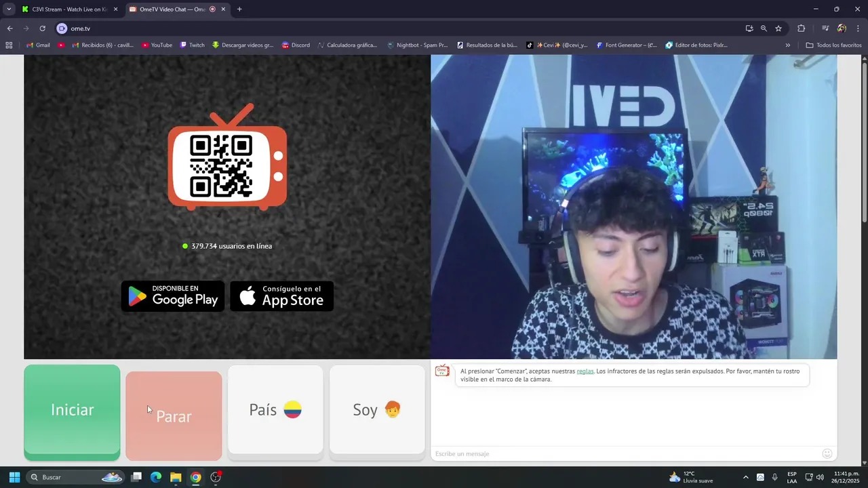Go back in browser history
Viewport: 868px width, 488px height.
9,28
